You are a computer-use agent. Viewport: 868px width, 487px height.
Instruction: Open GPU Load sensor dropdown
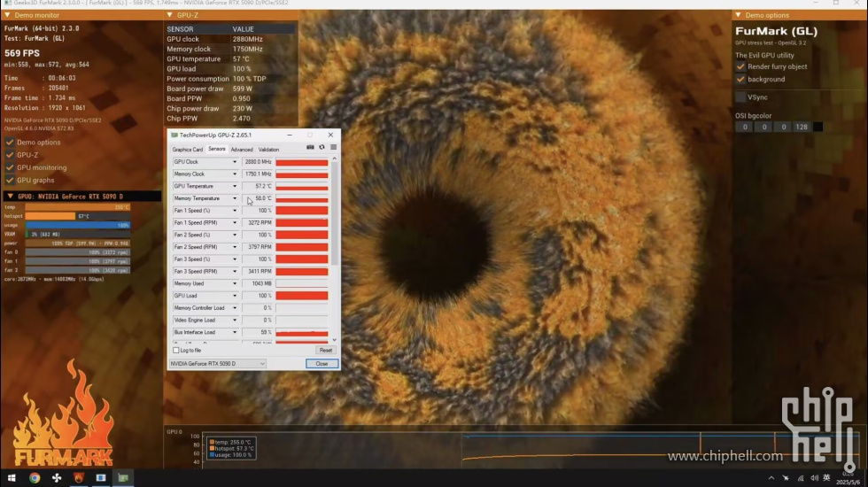234,296
